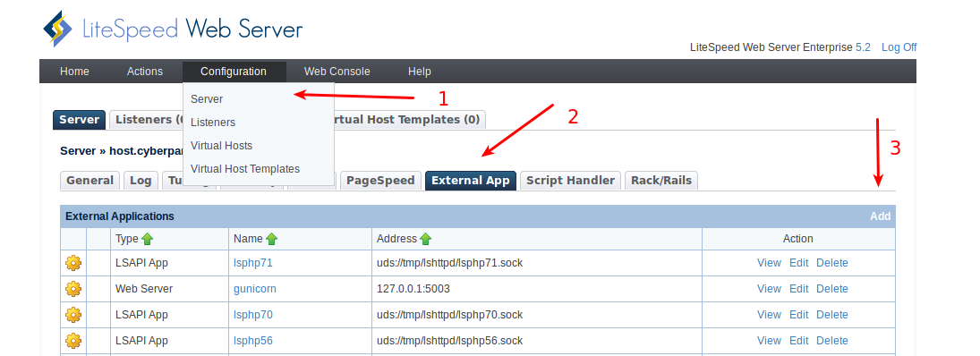Edit the gunicorn application
Image resolution: width=980 pixels, height=356 pixels.
[x=798, y=289]
